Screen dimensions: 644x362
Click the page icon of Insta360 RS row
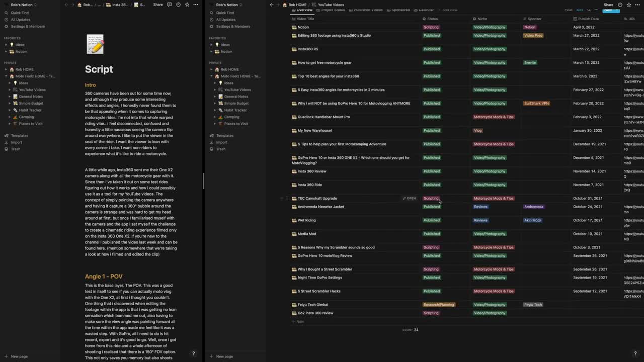pyautogui.click(x=294, y=49)
